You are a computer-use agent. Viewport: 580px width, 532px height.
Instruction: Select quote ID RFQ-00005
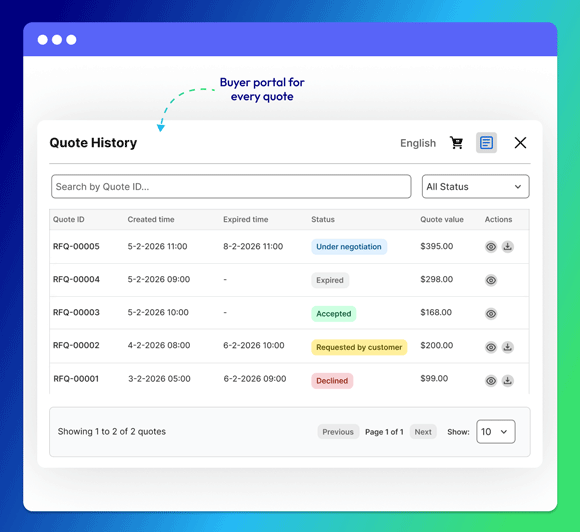pos(76,246)
